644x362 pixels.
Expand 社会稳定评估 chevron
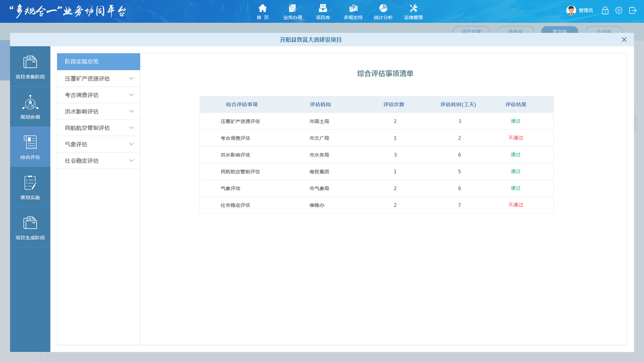click(132, 161)
